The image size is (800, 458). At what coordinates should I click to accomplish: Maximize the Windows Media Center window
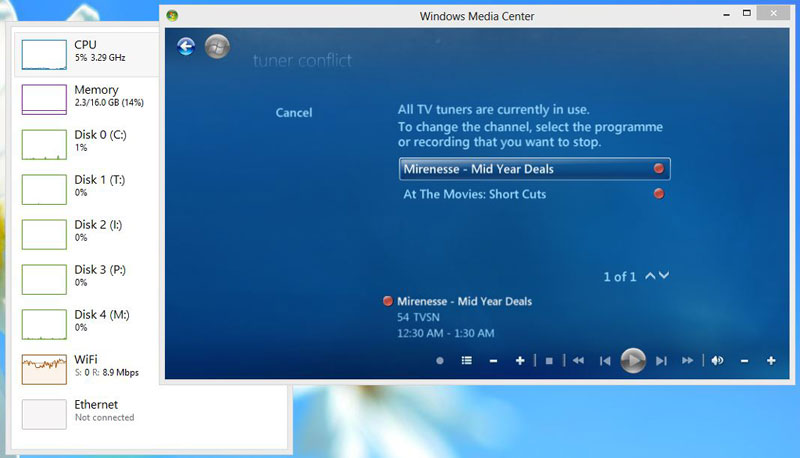(x=746, y=13)
